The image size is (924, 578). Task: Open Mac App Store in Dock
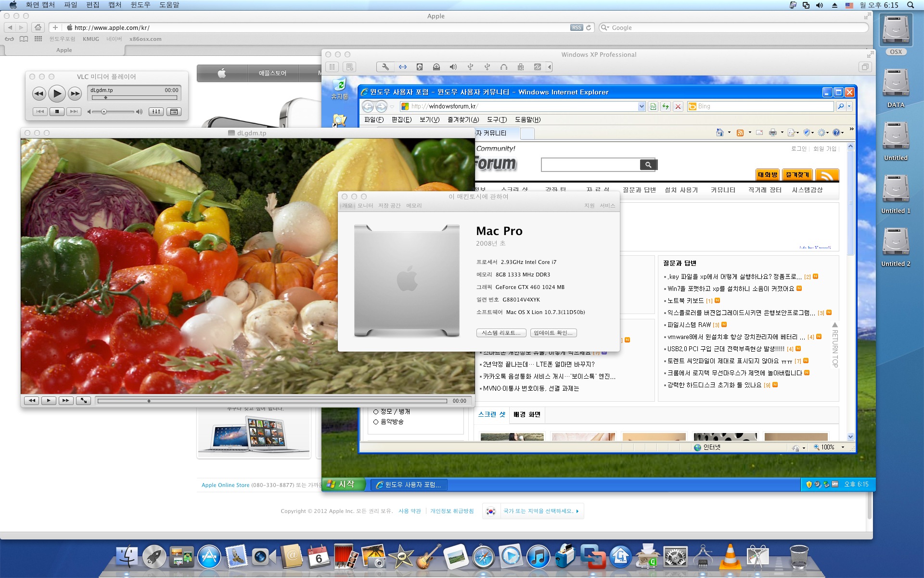click(x=209, y=557)
